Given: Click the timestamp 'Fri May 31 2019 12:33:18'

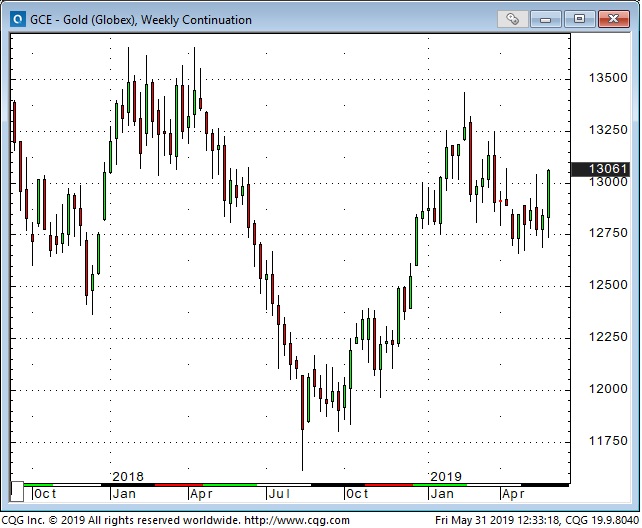Looking at the screenshot, I should coord(497,520).
